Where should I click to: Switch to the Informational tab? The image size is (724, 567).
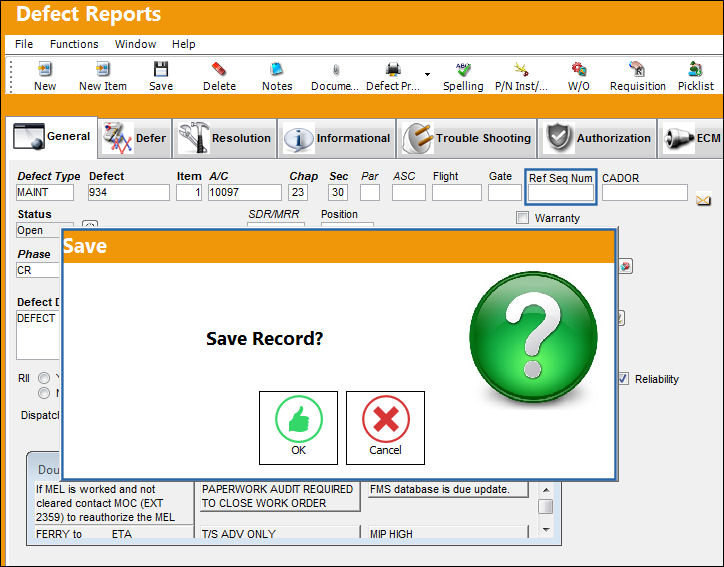[337, 138]
